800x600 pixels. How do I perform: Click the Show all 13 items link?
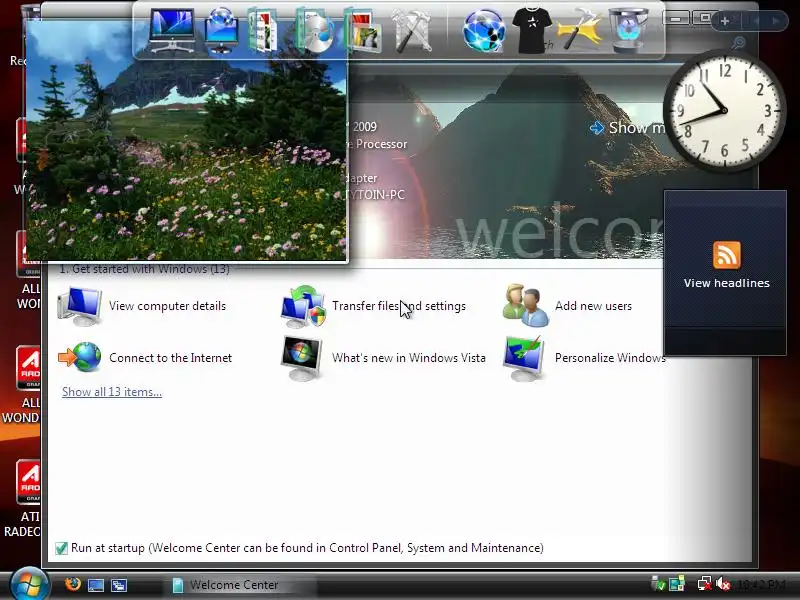pyautogui.click(x=112, y=392)
